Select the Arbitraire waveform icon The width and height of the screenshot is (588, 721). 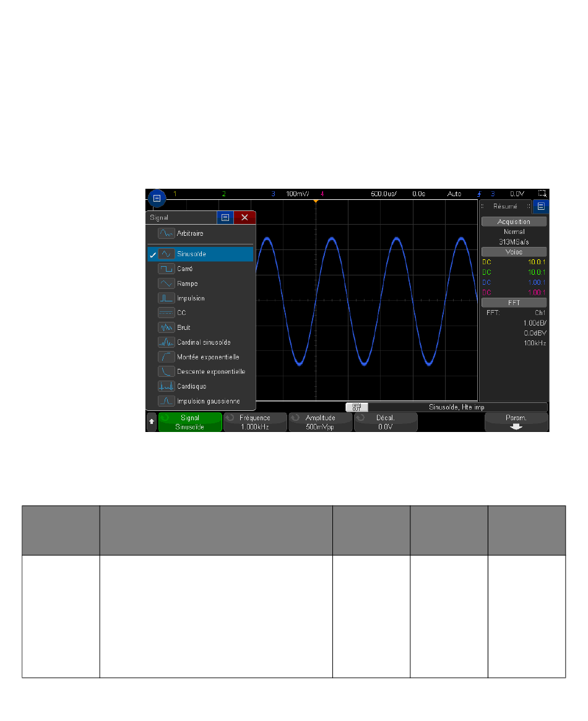click(166, 233)
